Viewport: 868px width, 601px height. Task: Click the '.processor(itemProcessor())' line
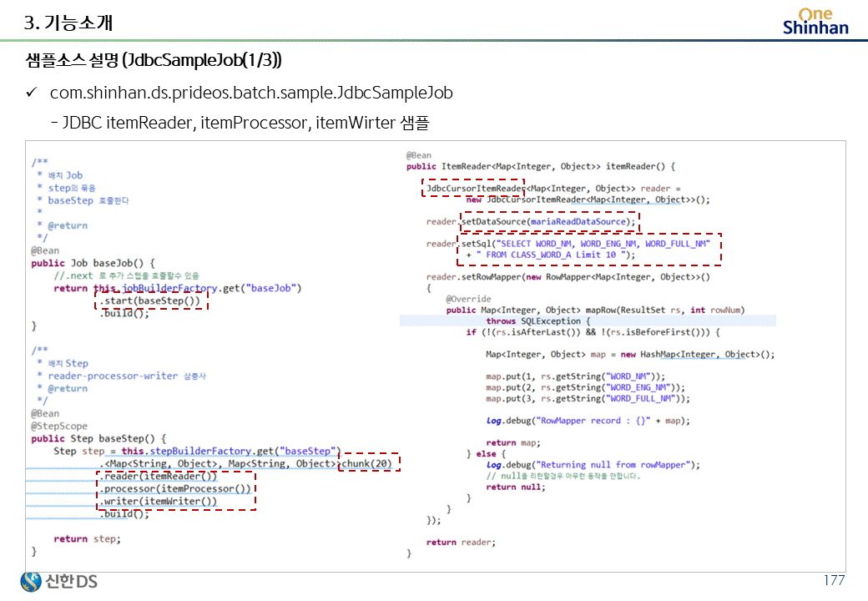(x=175, y=488)
